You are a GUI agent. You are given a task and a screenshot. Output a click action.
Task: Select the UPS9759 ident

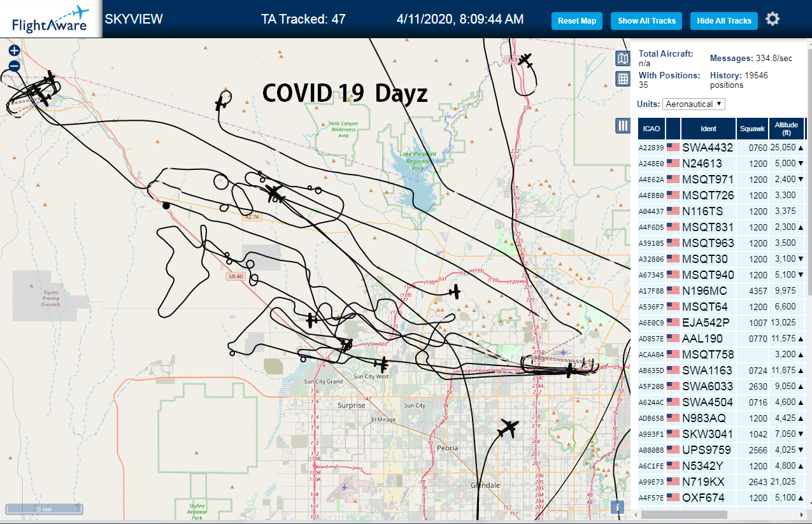pos(706,450)
